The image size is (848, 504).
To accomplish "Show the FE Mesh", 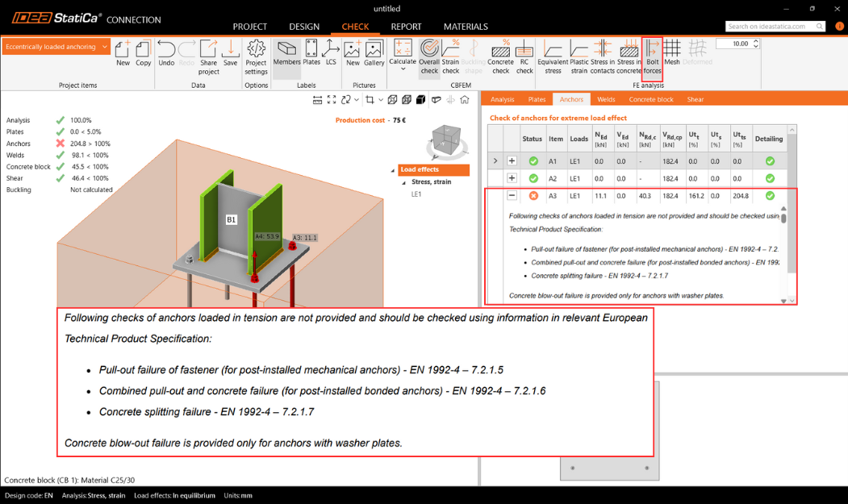I will point(672,55).
